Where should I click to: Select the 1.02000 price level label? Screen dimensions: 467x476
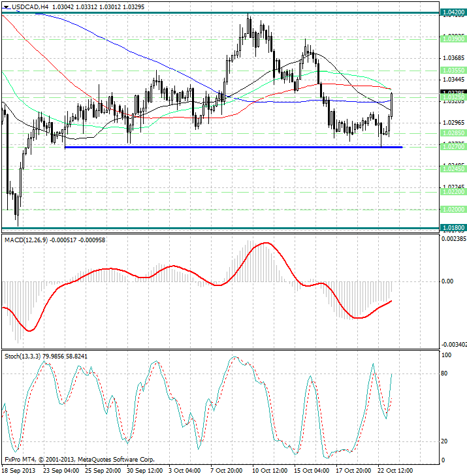(x=453, y=210)
